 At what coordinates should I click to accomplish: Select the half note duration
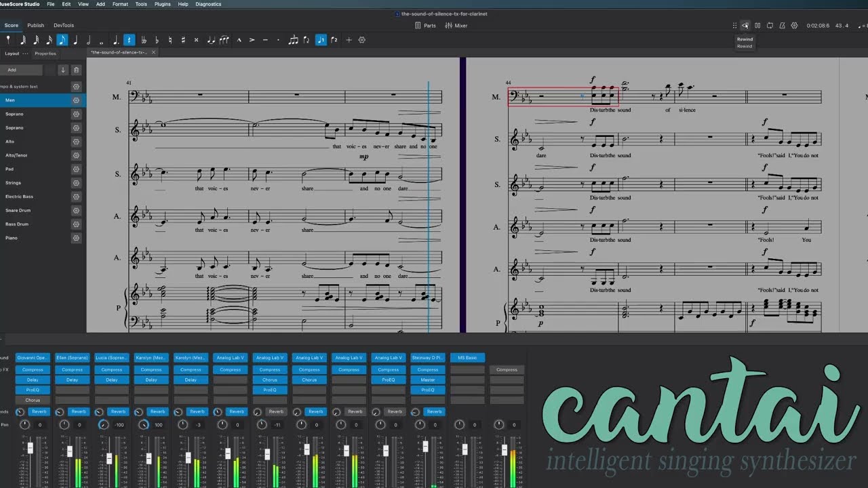click(x=89, y=40)
